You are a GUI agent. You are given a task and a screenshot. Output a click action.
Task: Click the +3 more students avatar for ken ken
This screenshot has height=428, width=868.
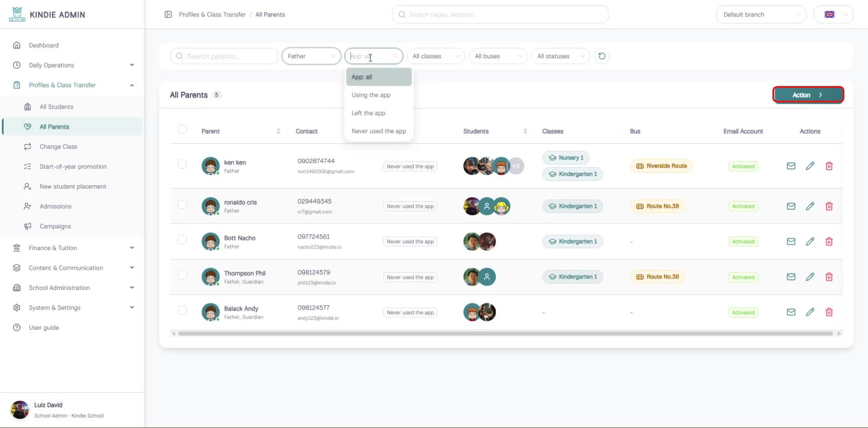pyautogui.click(x=516, y=166)
